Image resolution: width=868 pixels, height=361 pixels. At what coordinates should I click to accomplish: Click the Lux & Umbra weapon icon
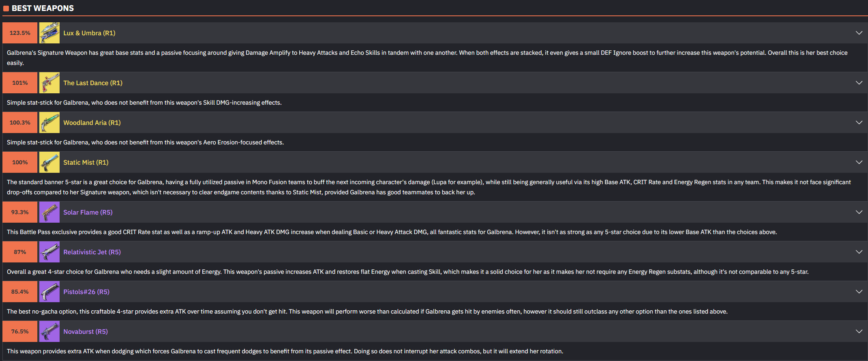point(49,33)
